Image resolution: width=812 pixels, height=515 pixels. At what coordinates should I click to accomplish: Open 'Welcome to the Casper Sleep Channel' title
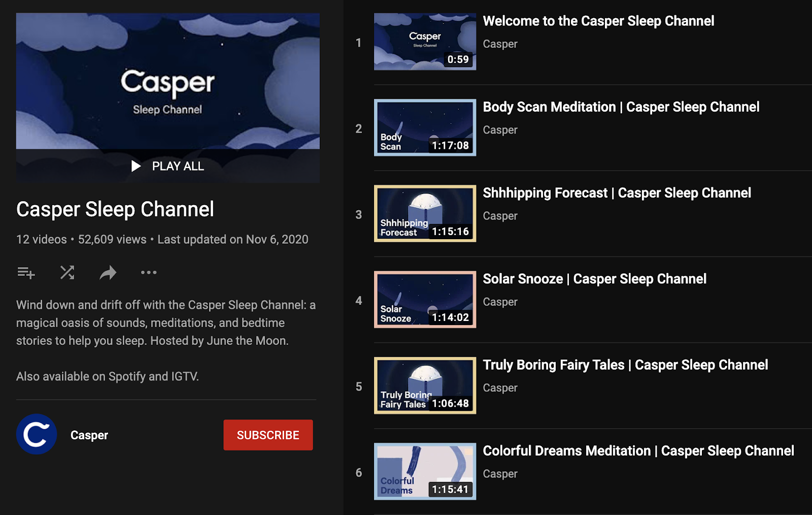pyautogui.click(x=598, y=21)
